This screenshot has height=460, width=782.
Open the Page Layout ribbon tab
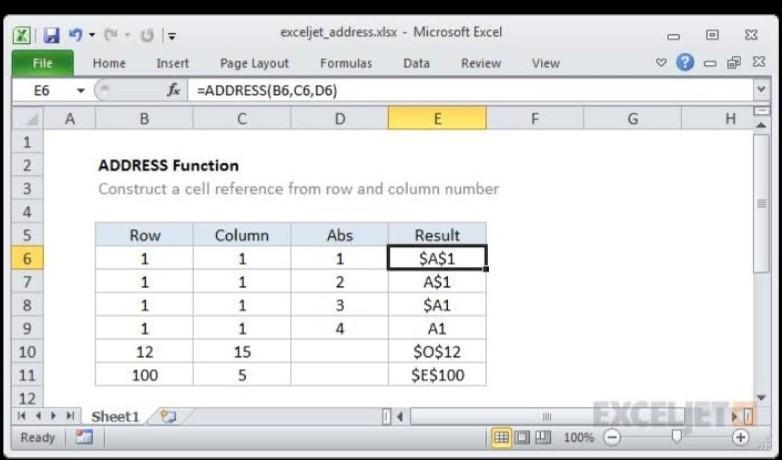click(x=254, y=63)
